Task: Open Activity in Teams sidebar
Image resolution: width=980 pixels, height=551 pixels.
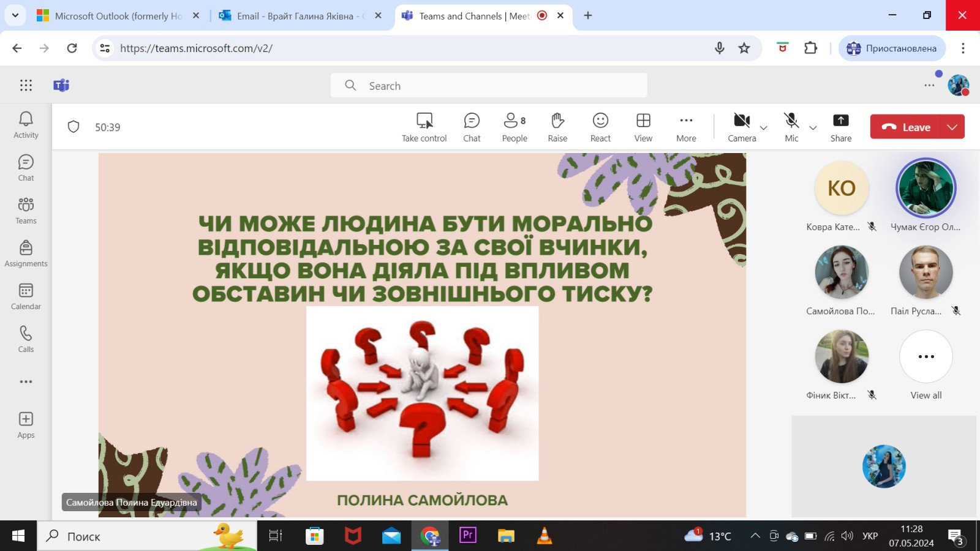Action: 26,125
